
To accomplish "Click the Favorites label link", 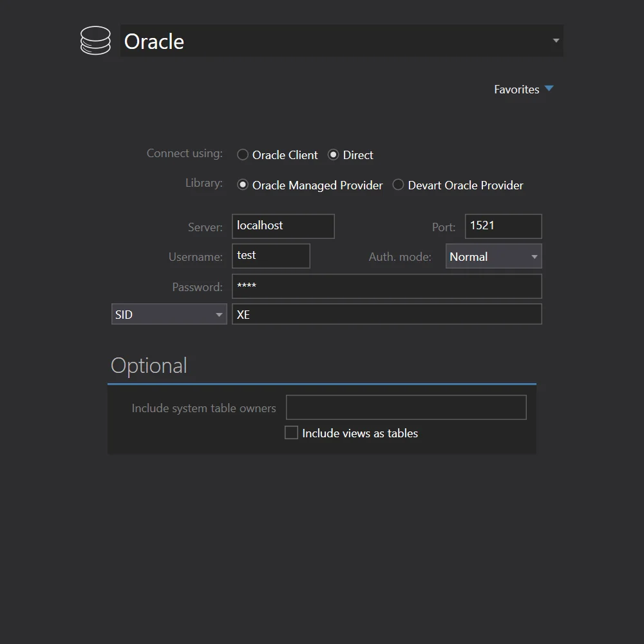I will 516,89.
